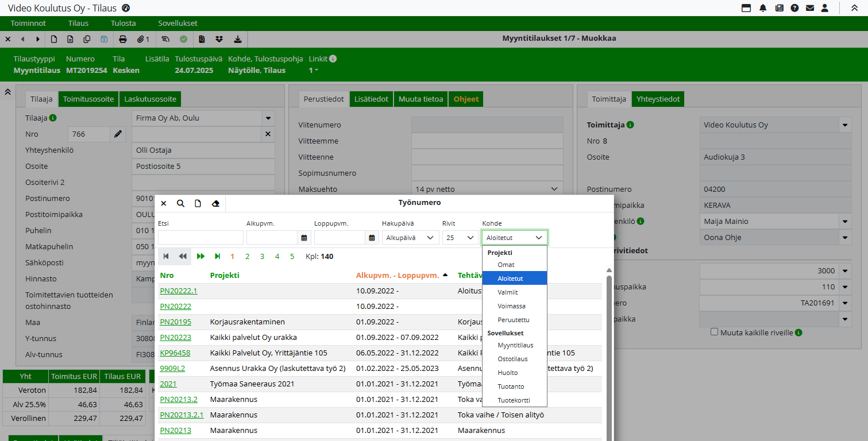Open project link PN20195

175,322
